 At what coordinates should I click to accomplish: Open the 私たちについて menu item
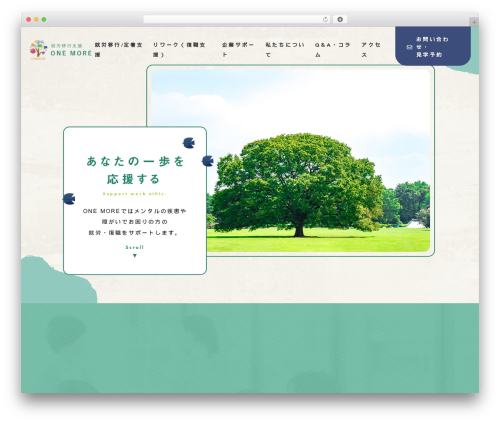click(285, 50)
